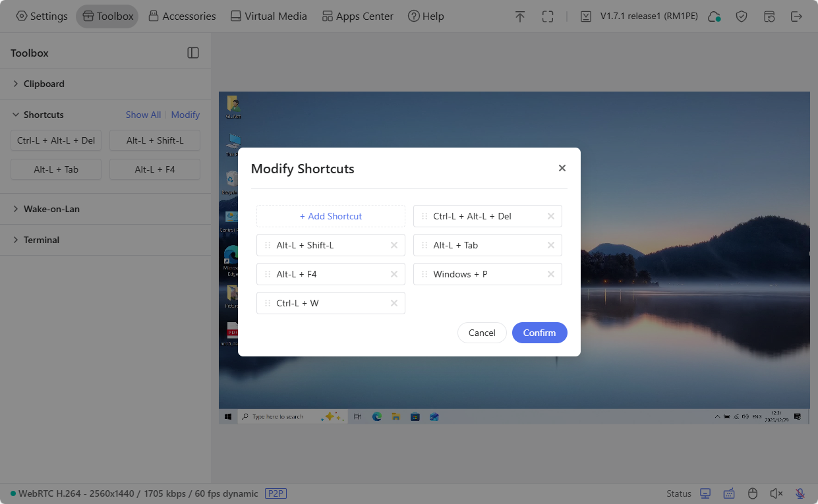Open the virtual keyboard icon in the status bar
This screenshot has width=818, height=504.
729,493
